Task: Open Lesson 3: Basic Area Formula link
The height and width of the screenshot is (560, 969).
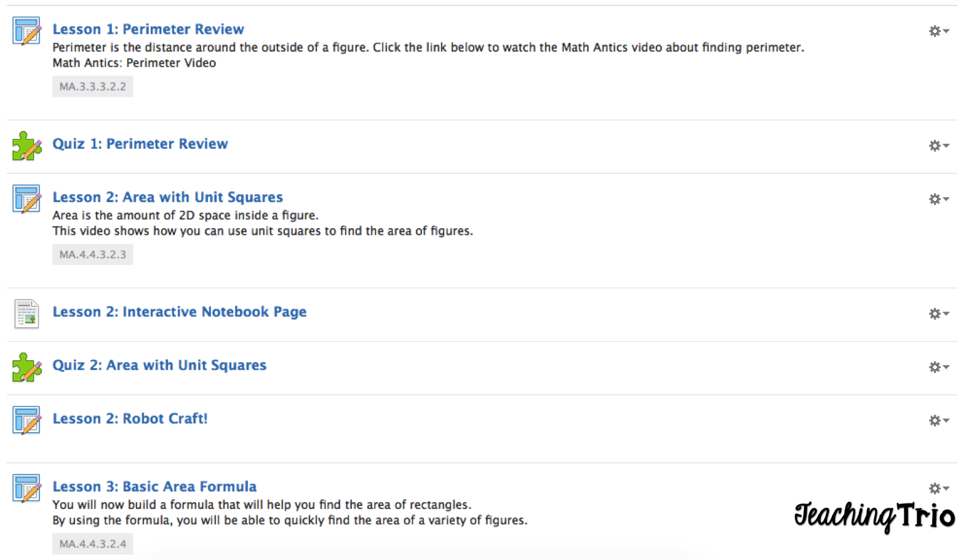Action: 154,486
